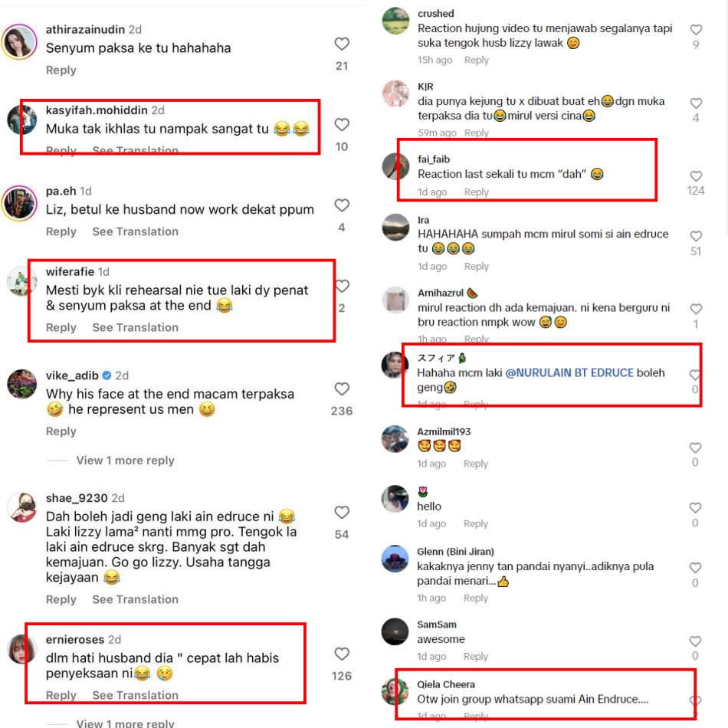Open @NURULAIN BT EDRUCE mention link

(569, 373)
